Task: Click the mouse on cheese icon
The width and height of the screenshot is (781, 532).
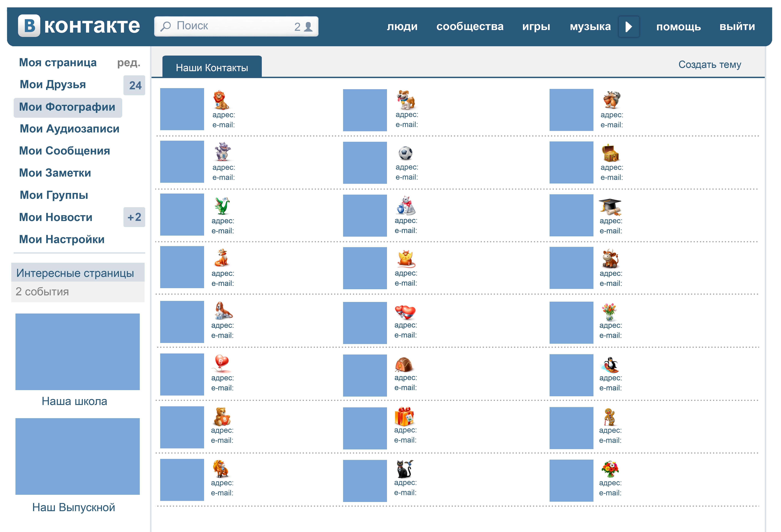Action: point(406,258)
